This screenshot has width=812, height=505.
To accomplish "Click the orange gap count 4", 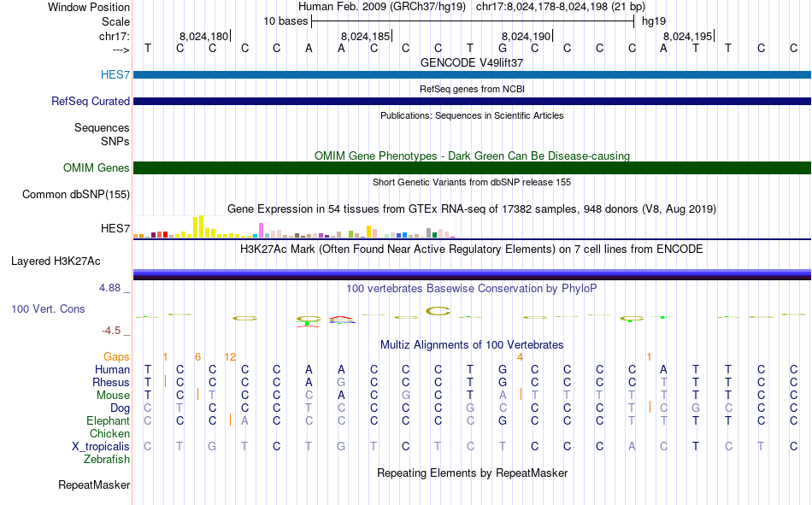I will pos(520,357).
